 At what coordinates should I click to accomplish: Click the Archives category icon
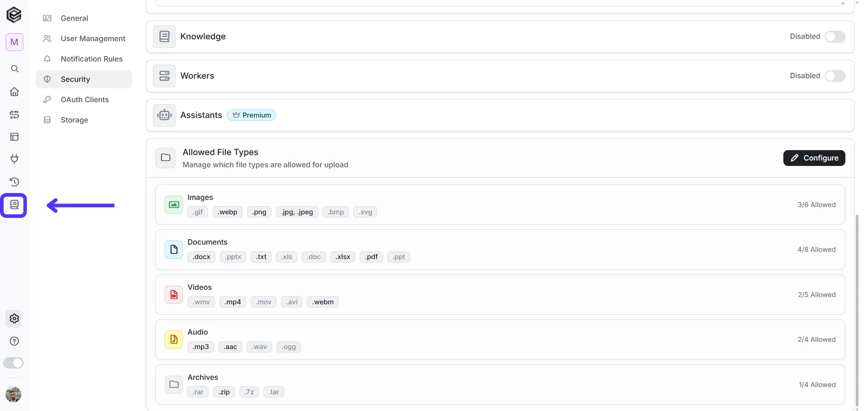click(174, 385)
